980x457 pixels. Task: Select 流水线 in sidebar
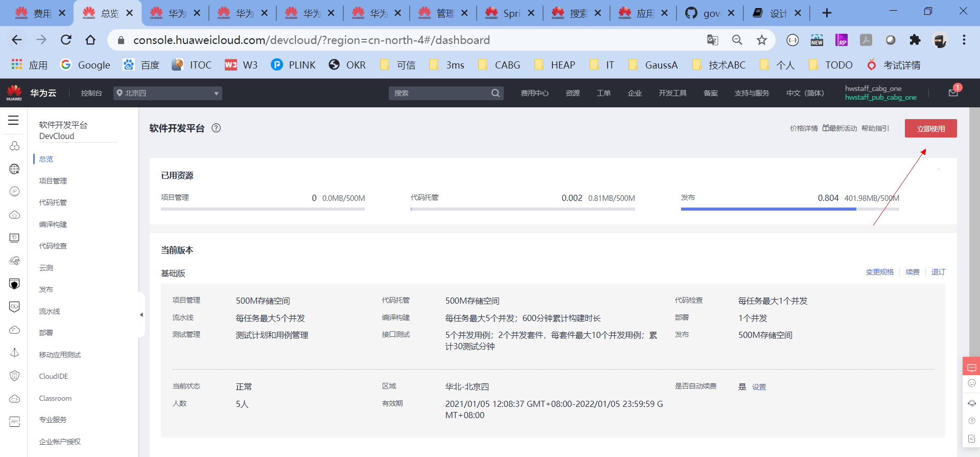pos(50,311)
